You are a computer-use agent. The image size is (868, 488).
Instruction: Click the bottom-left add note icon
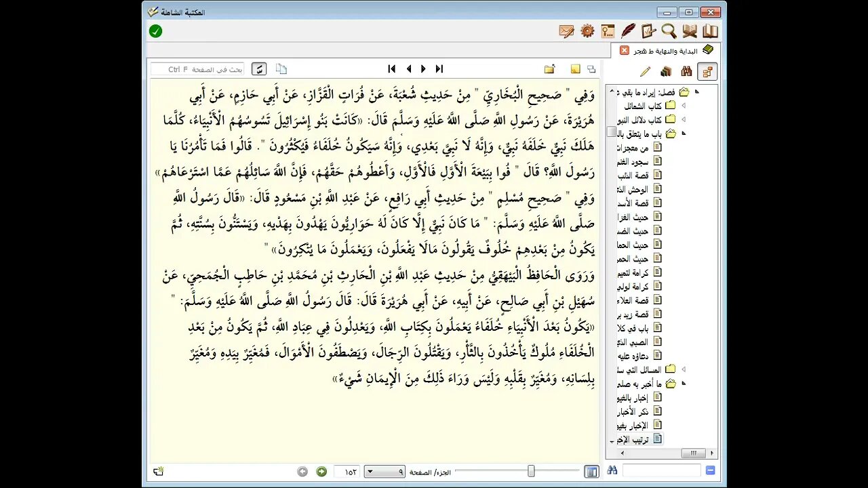(x=158, y=471)
